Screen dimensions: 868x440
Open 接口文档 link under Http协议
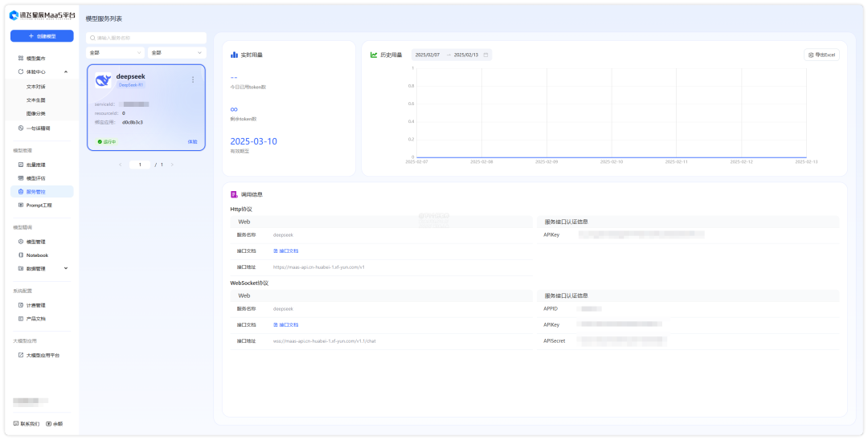(x=288, y=251)
